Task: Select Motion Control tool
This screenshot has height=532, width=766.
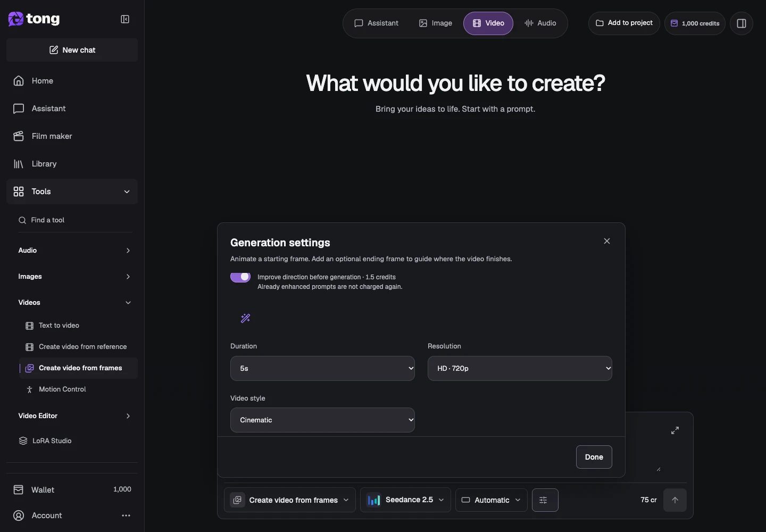Action: 79,389
